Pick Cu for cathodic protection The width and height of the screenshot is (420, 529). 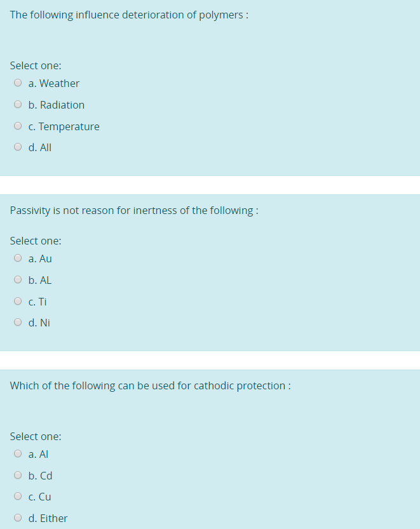[x=18, y=496]
